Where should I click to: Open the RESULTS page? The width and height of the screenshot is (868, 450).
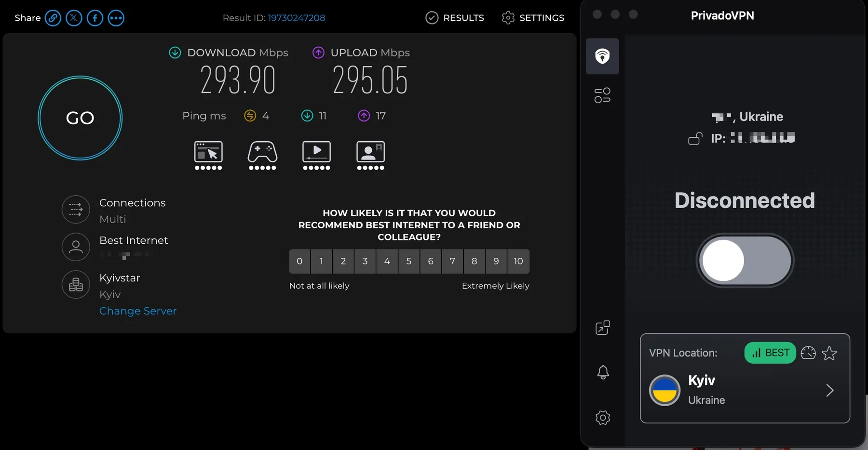tap(455, 18)
